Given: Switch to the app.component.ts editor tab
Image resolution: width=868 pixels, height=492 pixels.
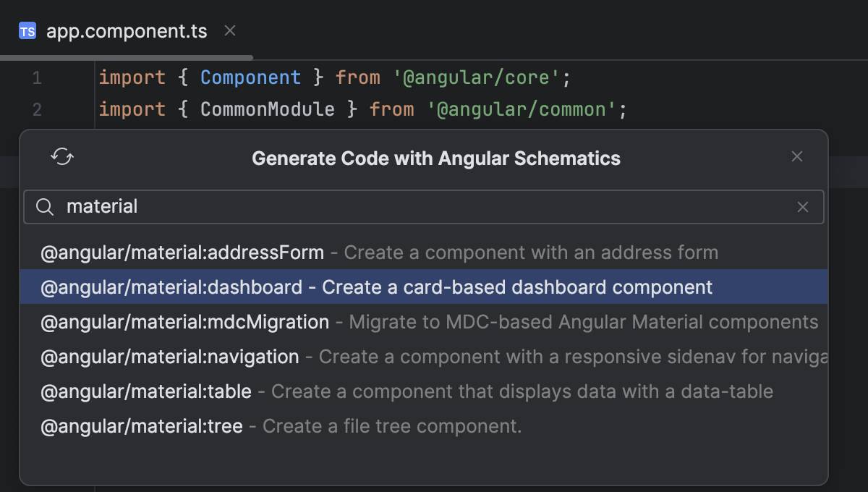Looking at the screenshot, I should coord(127,30).
